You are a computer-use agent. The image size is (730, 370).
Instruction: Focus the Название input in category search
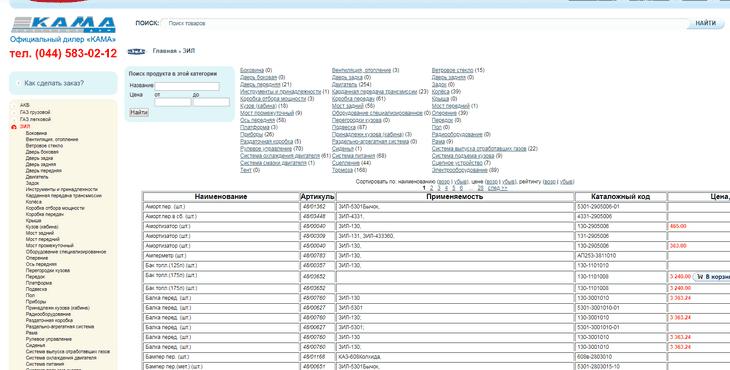click(187, 86)
